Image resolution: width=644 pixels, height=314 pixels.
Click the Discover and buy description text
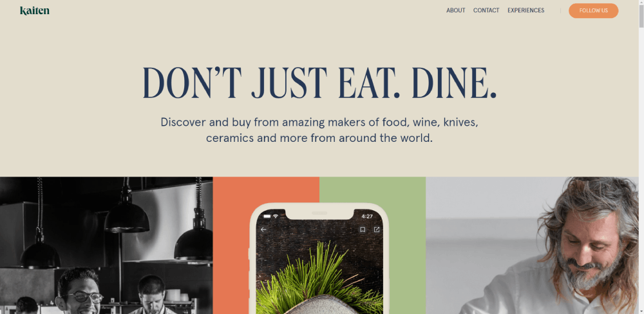pyautogui.click(x=319, y=130)
